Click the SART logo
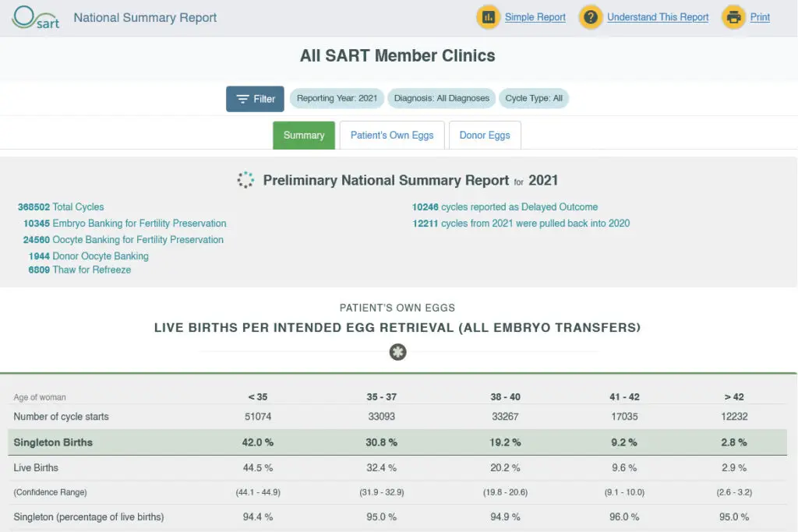The width and height of the screenshot is (798, 532). pos(36,17)
